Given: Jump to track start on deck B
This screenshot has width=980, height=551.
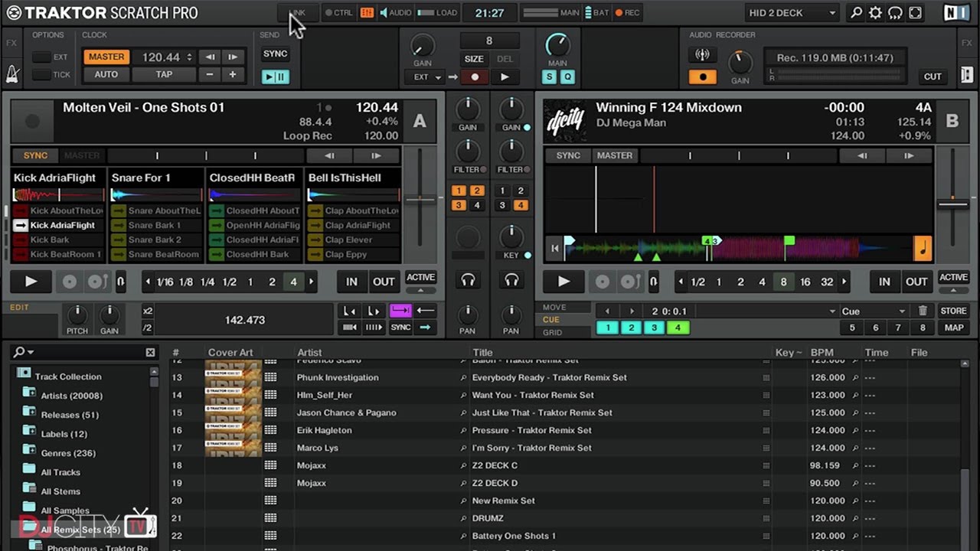Looking at the screenshot, I should tap(555, 248).
